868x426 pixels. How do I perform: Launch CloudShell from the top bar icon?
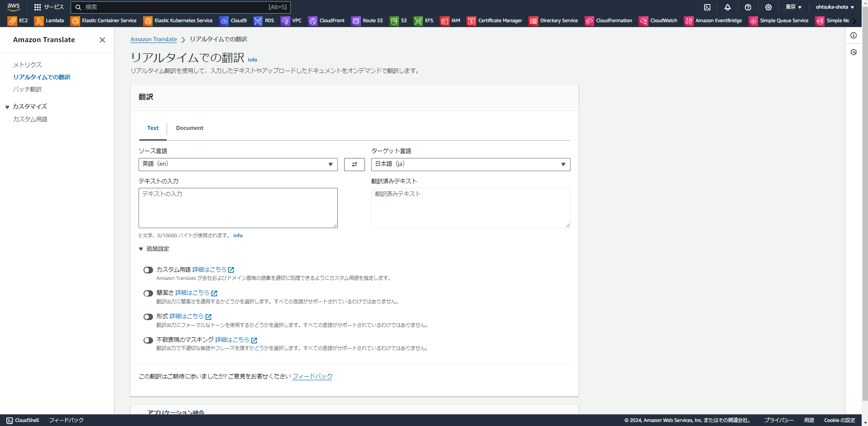[x=707, y=7]
